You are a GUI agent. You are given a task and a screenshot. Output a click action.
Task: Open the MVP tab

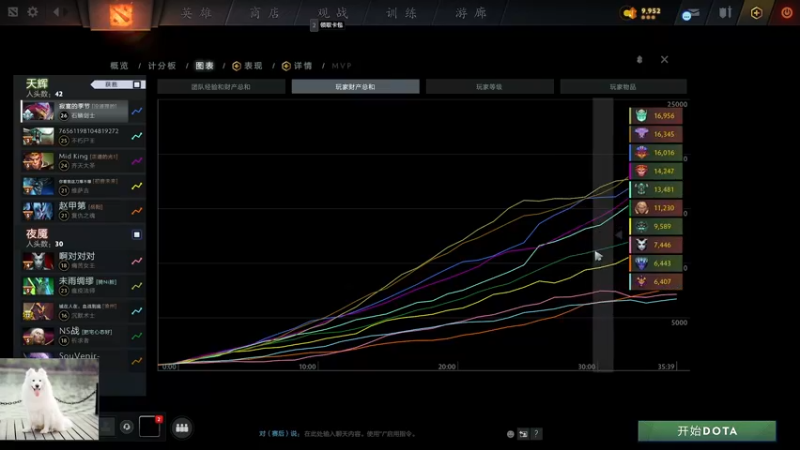tap(341, 66)
